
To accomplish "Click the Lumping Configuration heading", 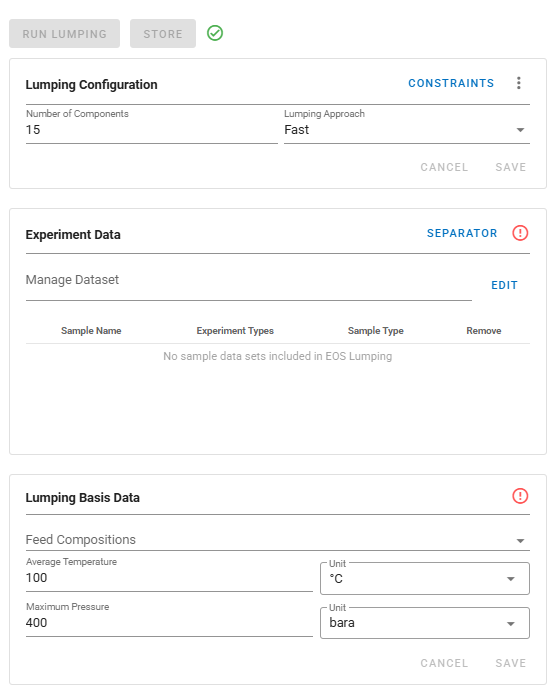I will point(91,85).
